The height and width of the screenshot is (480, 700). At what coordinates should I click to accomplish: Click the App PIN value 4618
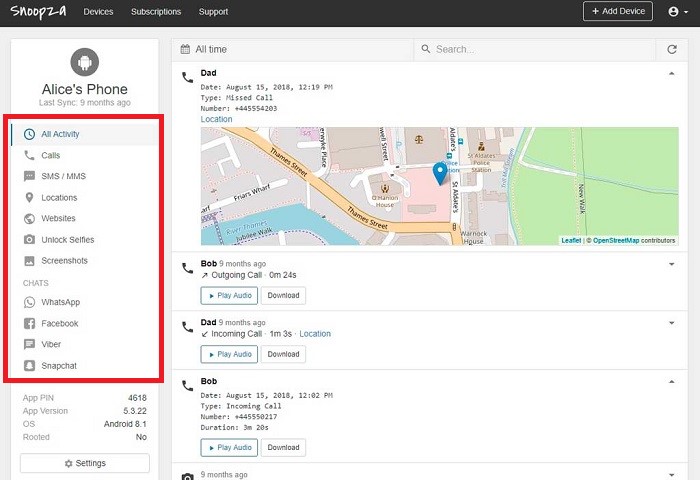click(137, 398)
